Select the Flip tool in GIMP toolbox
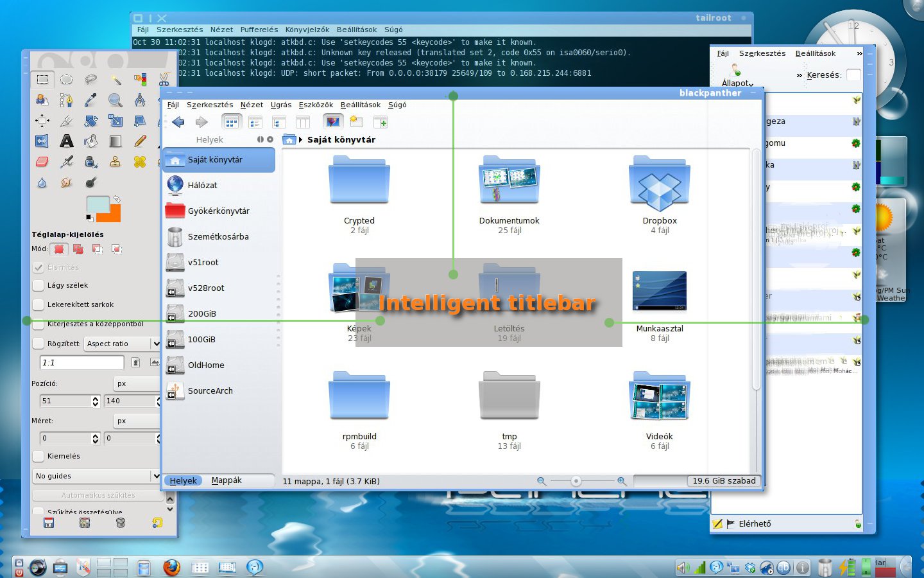Image resolution: width=924 pixels, height=578 pixels. pos(42,141)
